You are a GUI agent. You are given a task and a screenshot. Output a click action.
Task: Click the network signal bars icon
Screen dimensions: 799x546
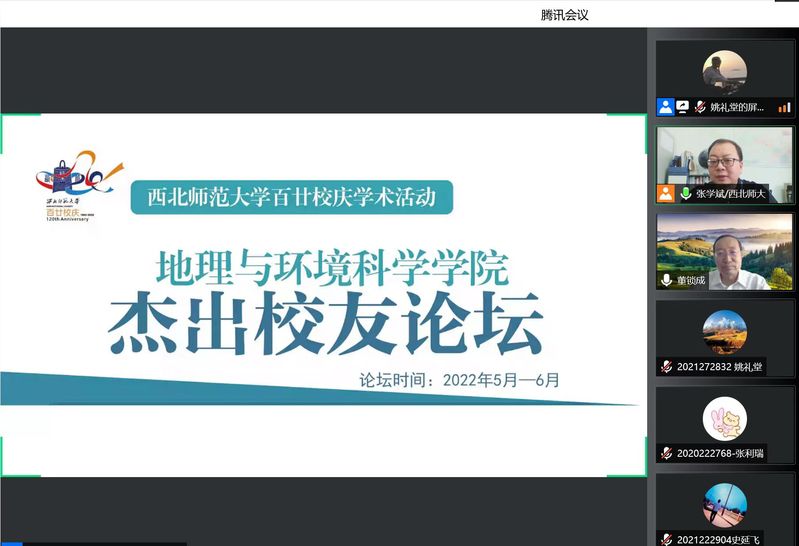[784, 107]
